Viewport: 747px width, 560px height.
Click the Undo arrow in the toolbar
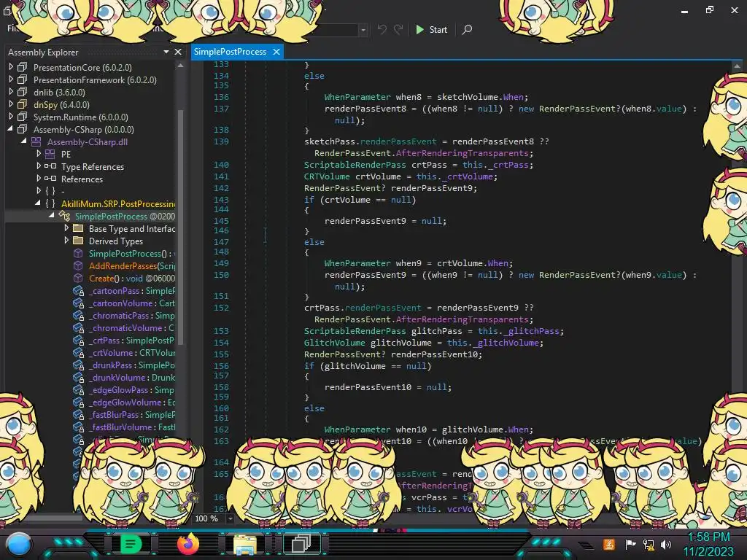click(x=382, y=29)
